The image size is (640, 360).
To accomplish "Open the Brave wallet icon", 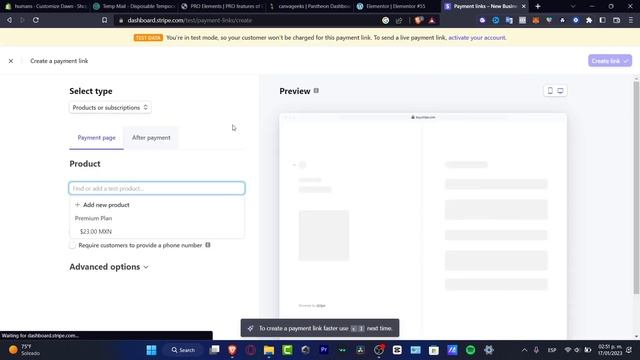I will click(616, 20).
